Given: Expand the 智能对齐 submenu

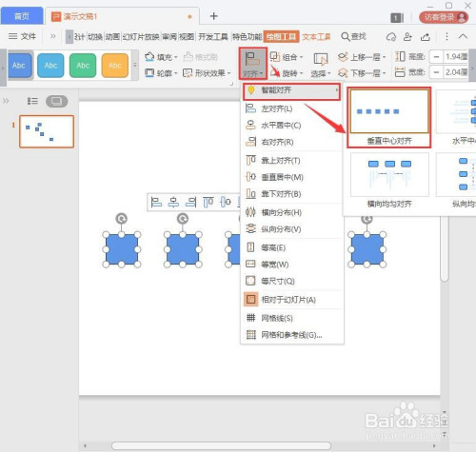Looking at the screenshot, I should 291,91.
